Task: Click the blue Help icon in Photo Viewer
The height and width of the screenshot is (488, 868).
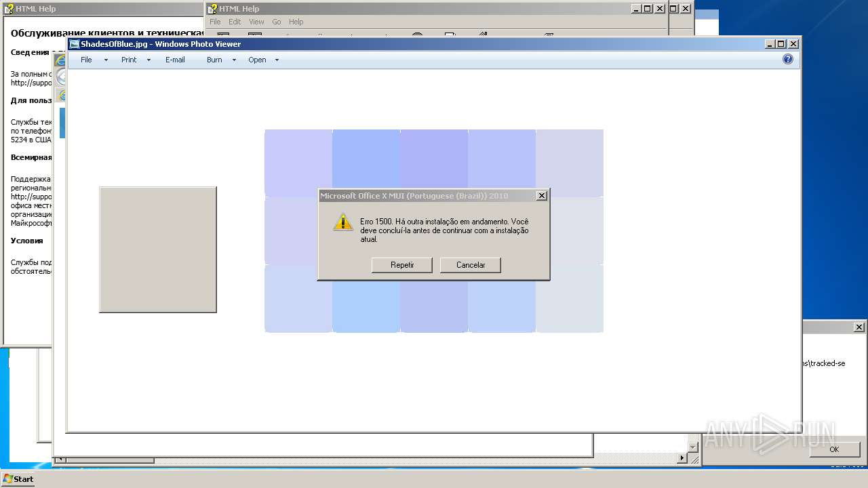Action: click(788, 59)
